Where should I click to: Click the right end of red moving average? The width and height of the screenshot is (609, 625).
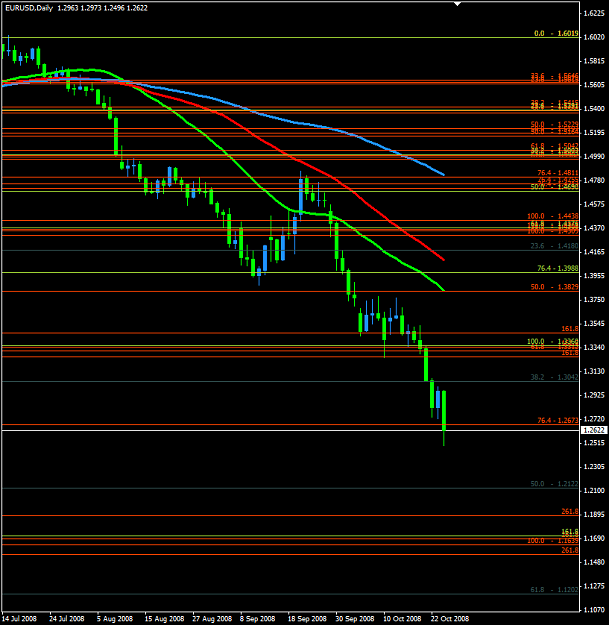pyautogui.click(x=444, y=260)
